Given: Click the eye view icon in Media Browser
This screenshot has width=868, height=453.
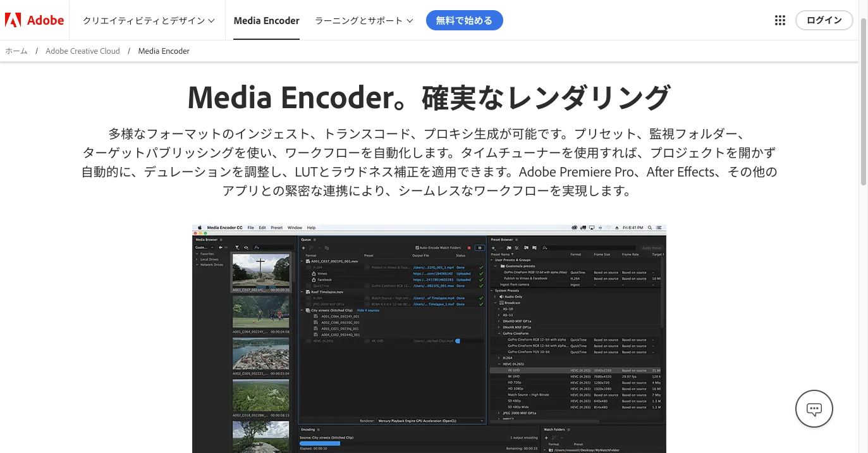Looking at the screenshot, I should [x=246, y=247].
